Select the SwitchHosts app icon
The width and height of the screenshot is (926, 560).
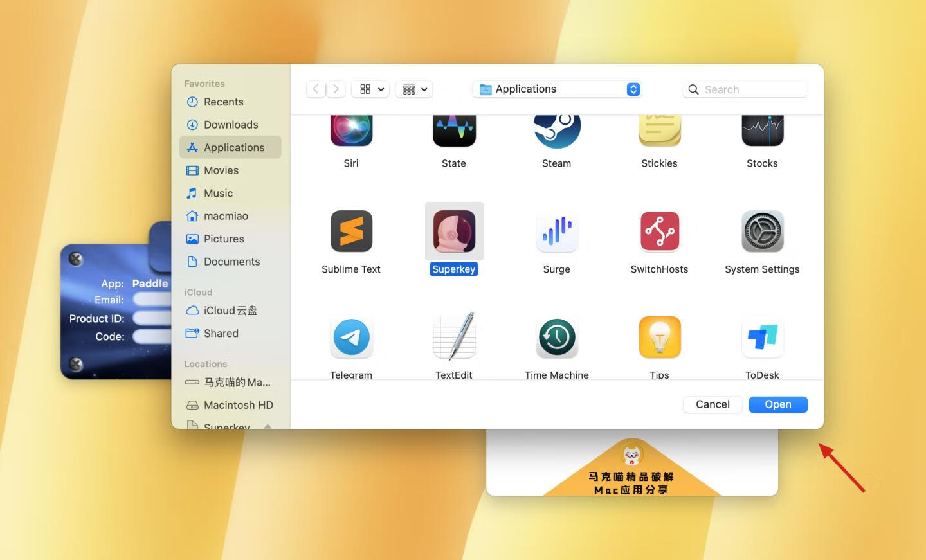[660, 231]
